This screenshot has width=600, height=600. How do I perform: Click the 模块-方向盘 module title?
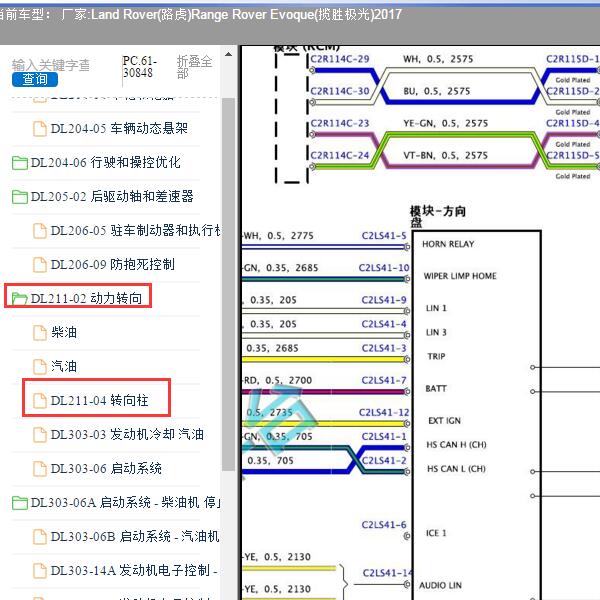(x=437, y=217)
